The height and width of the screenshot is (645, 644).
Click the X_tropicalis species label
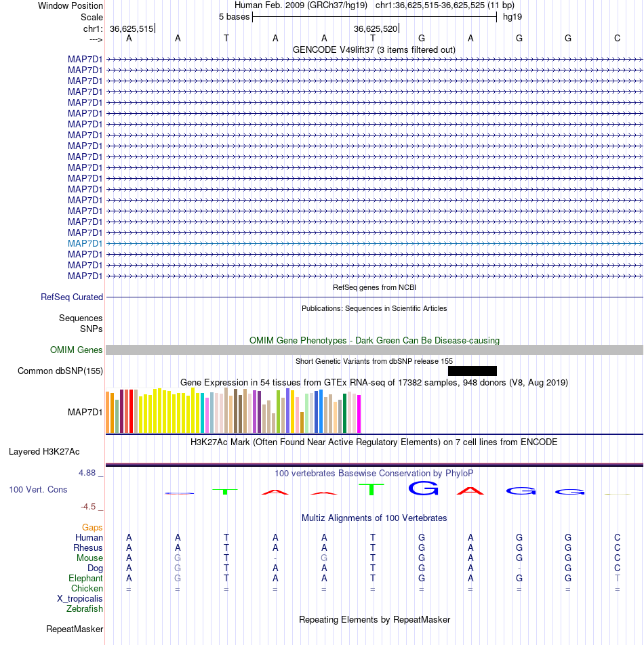(80, 598)
